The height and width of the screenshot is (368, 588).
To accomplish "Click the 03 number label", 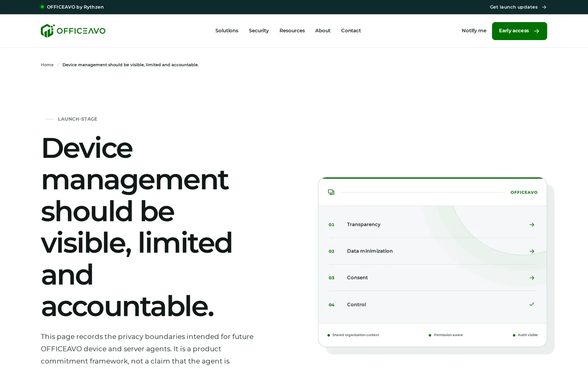I will [x=332, y=278].
